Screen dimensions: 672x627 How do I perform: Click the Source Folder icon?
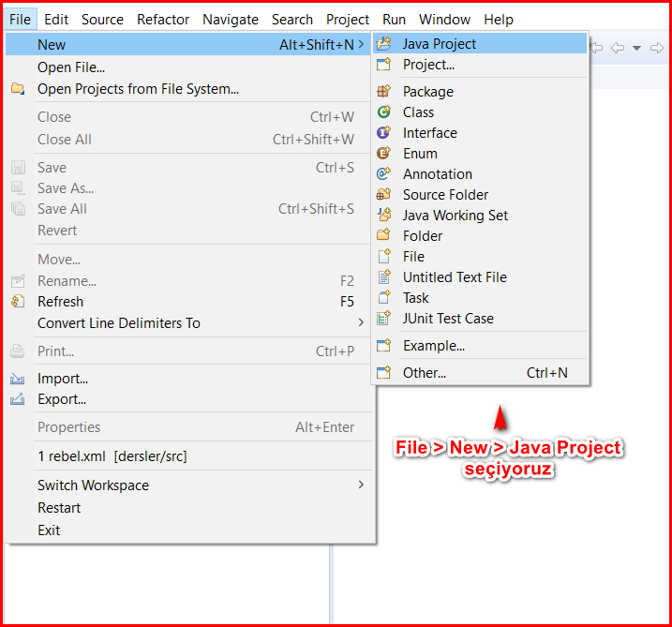tap(383, 194)
